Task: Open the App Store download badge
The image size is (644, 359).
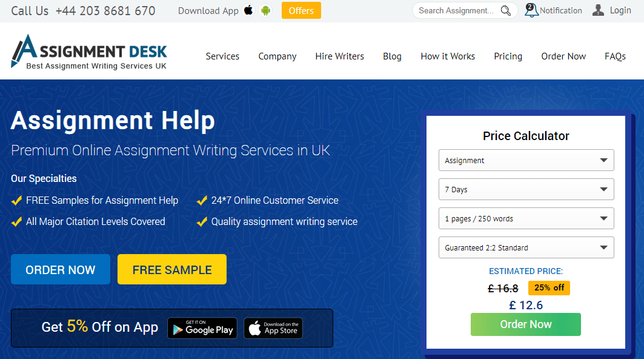Action: pos(273,328)
